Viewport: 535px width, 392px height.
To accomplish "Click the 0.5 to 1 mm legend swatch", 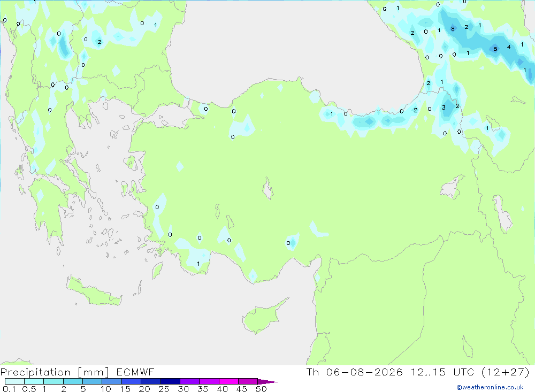I will [34, 381].
